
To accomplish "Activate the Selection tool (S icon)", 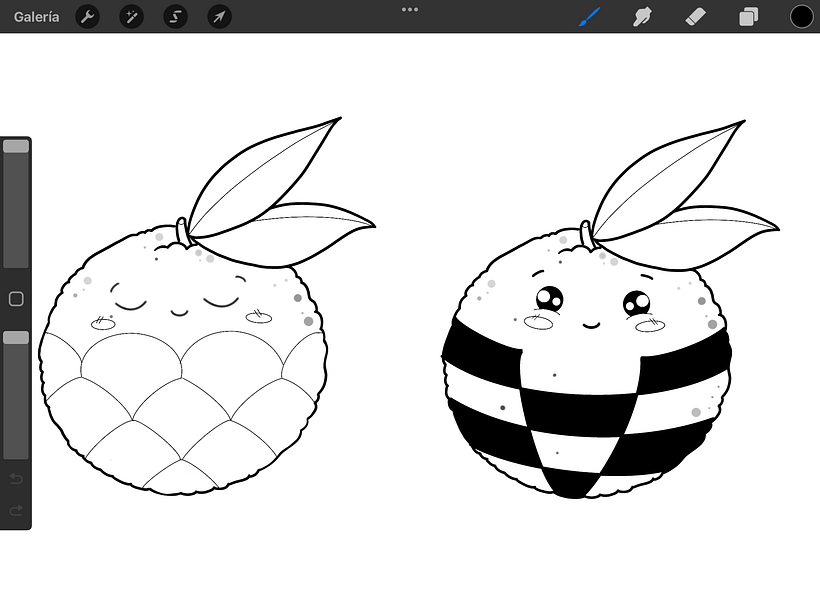I will pos(175,17).
